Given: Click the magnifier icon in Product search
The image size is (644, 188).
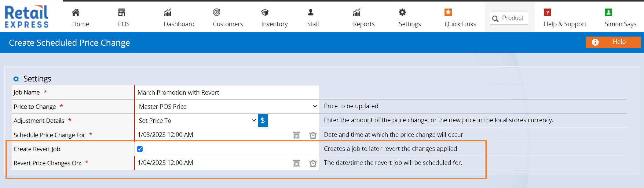Looking at the screenshot, I should tap(495, 19).
